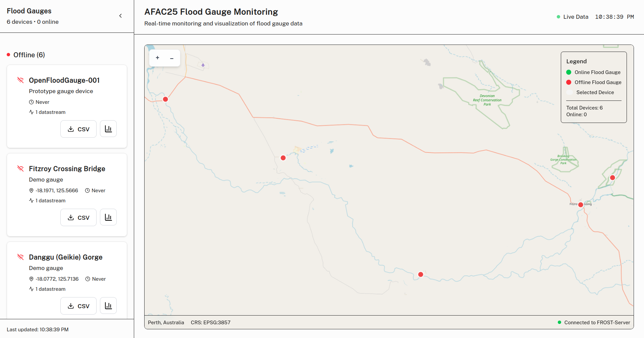The width and height of the screenshot is (644, 338).
Task: Click the Connected to FROST-Server status
Action: click(597, 323)
